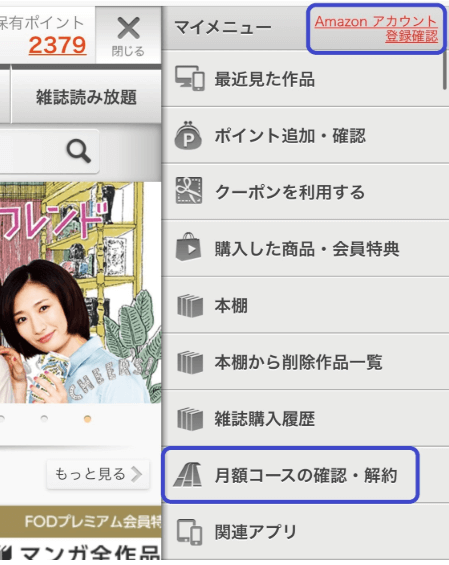Select the orange active carousel dot
The image size is (449, 565).
point(87,419)
